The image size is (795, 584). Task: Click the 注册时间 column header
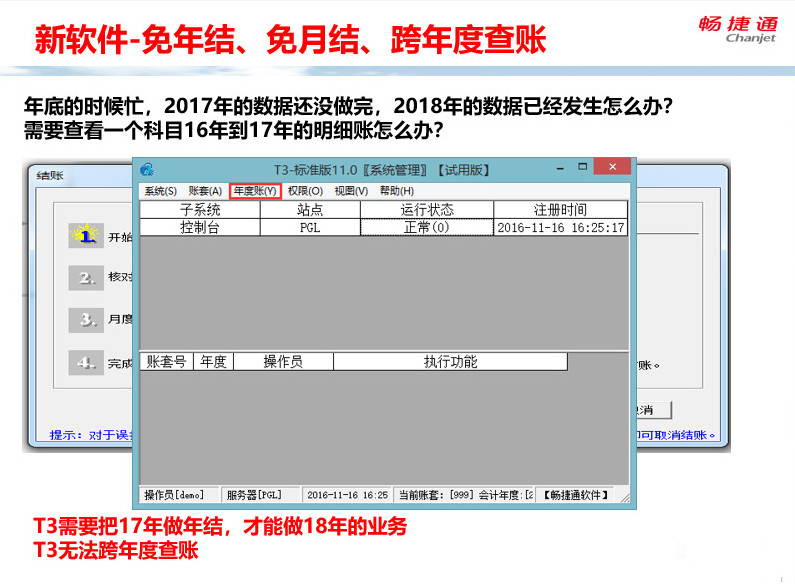click(560, 209)
